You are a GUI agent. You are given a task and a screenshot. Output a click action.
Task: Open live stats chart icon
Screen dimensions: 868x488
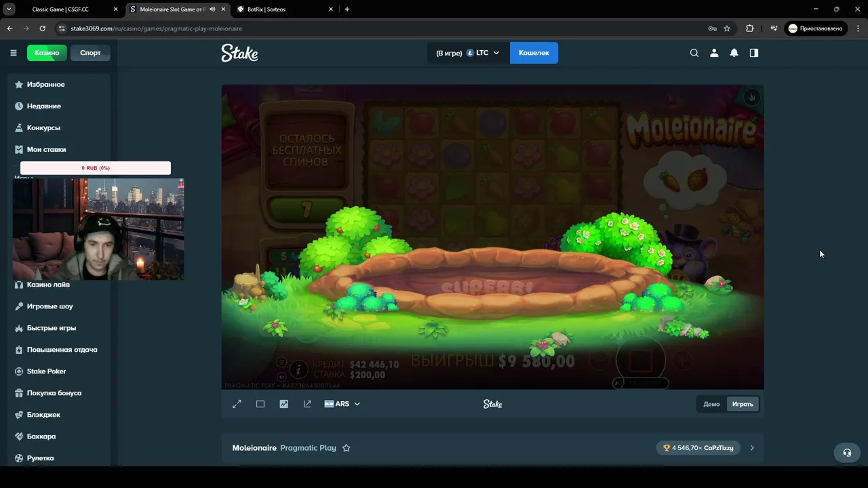[283, 404]
